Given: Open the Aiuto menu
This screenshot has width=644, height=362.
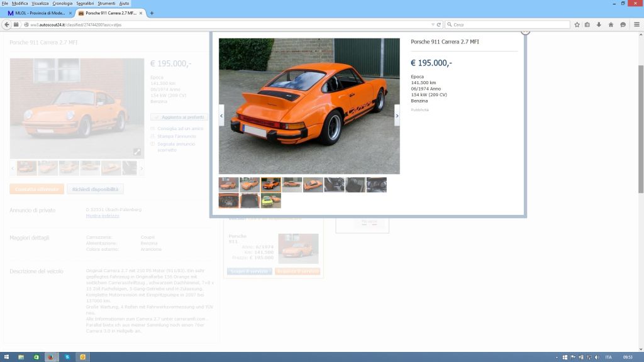Looking at the screenshot, I should coord(124,3).
